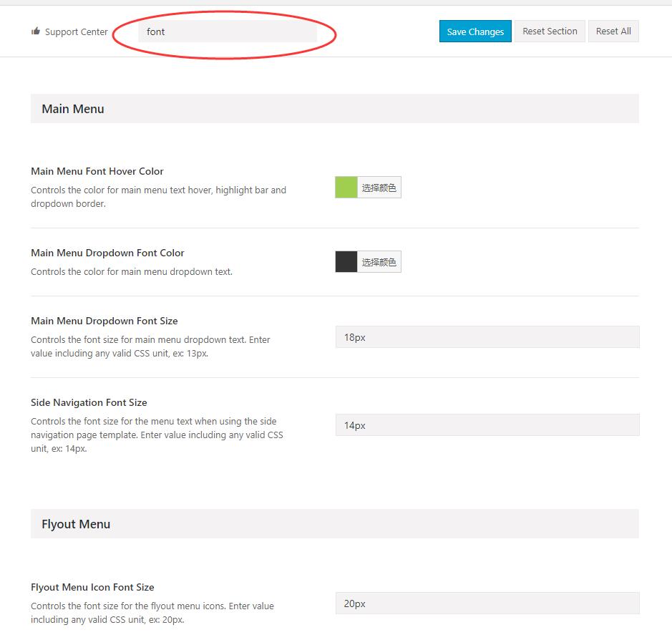Click the thumbs-up icon beside Support Center

coord(36,31)
